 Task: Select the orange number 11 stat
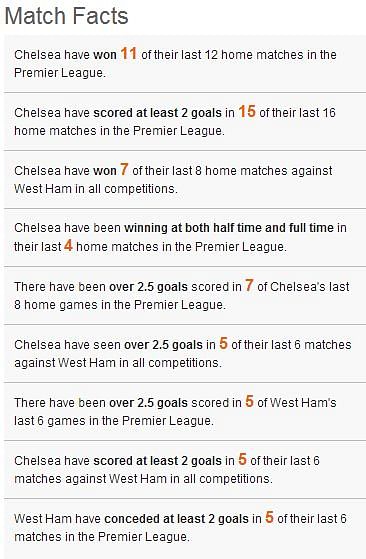[129, 53]
